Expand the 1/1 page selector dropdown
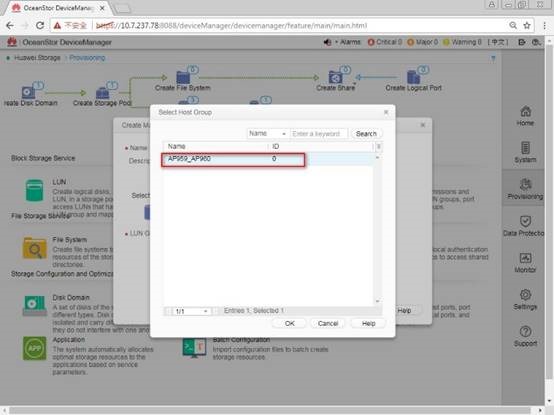Screen dimensions: 554x415 191,311
